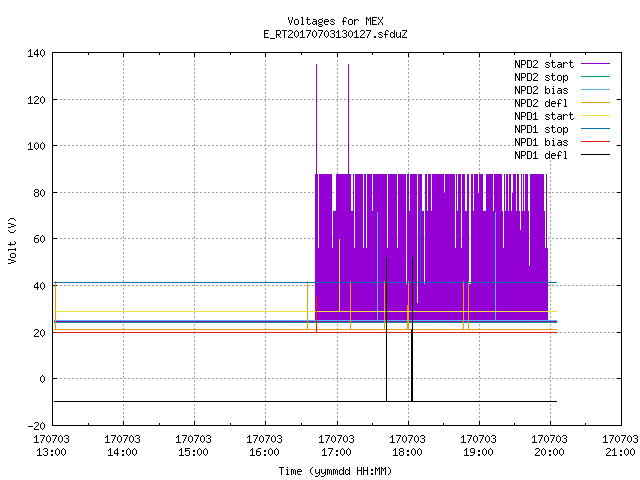Click the 140 y-axis tick label
Viewport: 640px width, 480px height.
pos(36,53)
